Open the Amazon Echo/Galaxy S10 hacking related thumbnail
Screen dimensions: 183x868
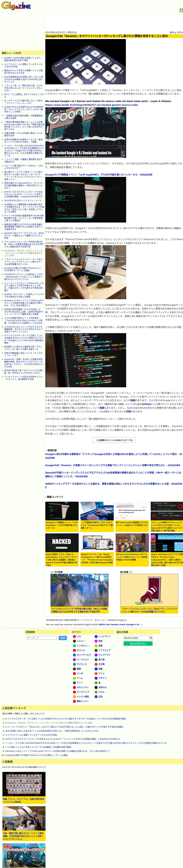click(132, 542)
